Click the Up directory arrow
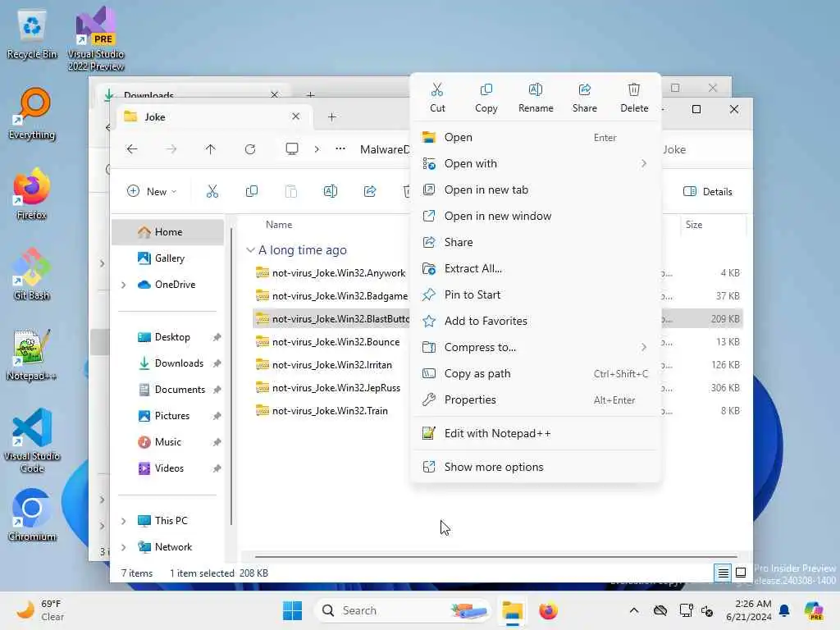The height and width of the screenshot is (630, 840). tap(211, 149)
